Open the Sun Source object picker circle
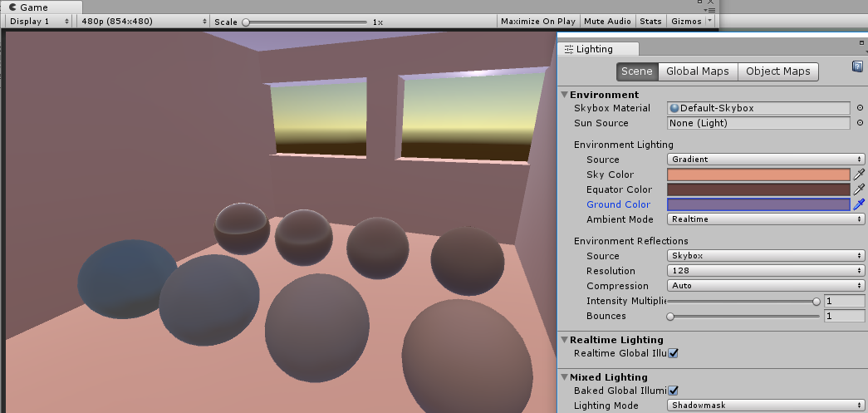The height and width of the screenshot is (413, 868). coord(860,123)
